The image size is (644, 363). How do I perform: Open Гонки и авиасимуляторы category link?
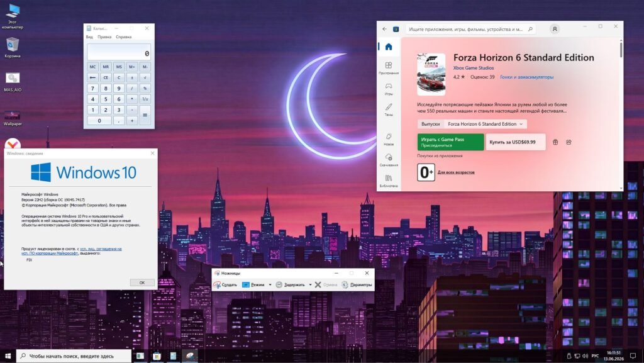pyautogui.click(x=526, y=77)
